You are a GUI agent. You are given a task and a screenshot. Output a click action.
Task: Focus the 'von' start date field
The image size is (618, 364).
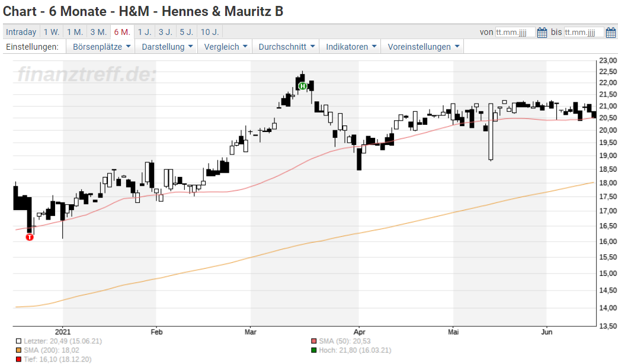click(515, 33)
